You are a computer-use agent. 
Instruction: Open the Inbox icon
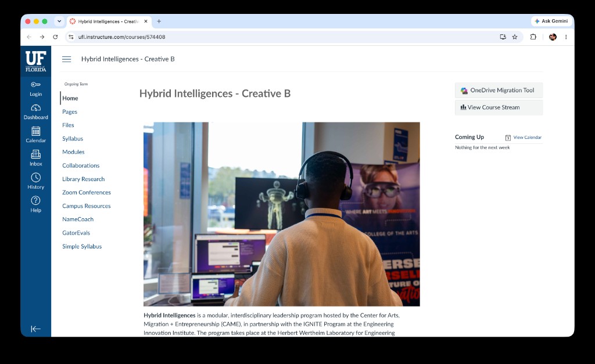[35, 154]
